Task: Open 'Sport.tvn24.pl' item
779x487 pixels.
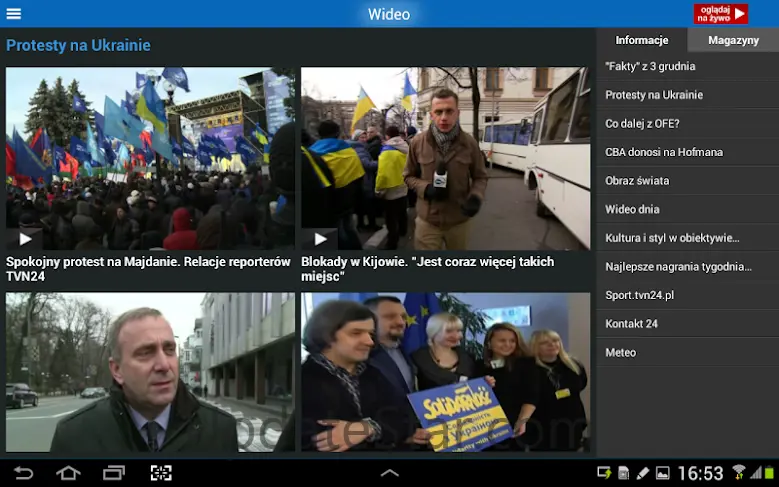Action: click(x=688, y=295)
